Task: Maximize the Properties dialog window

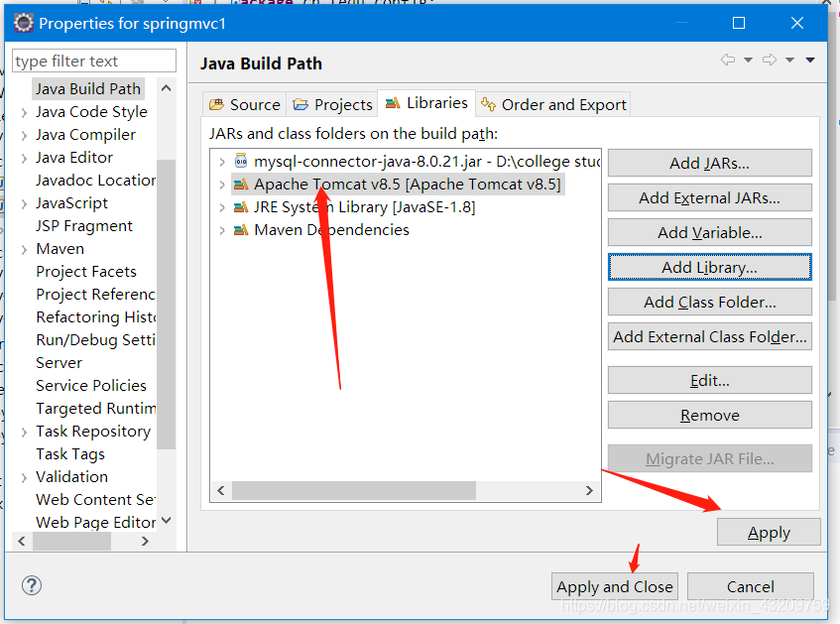Action: point(739,23)
